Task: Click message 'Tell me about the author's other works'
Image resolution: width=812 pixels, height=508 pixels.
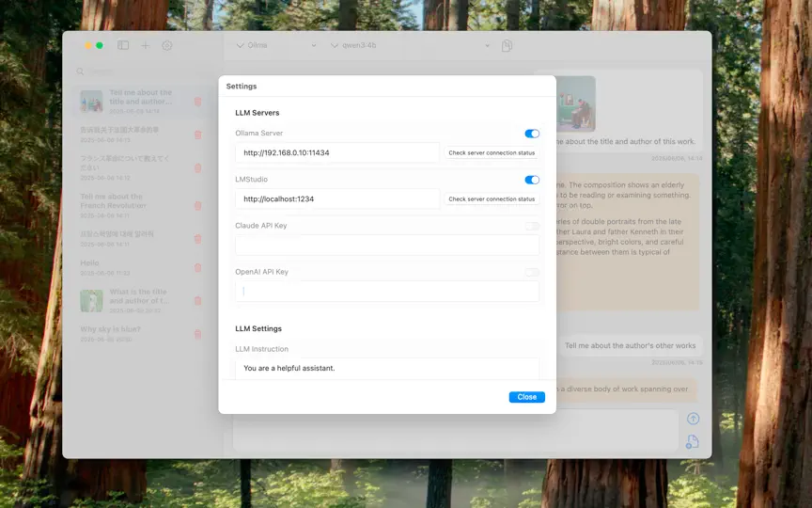Action: click(x=630, y=346)
